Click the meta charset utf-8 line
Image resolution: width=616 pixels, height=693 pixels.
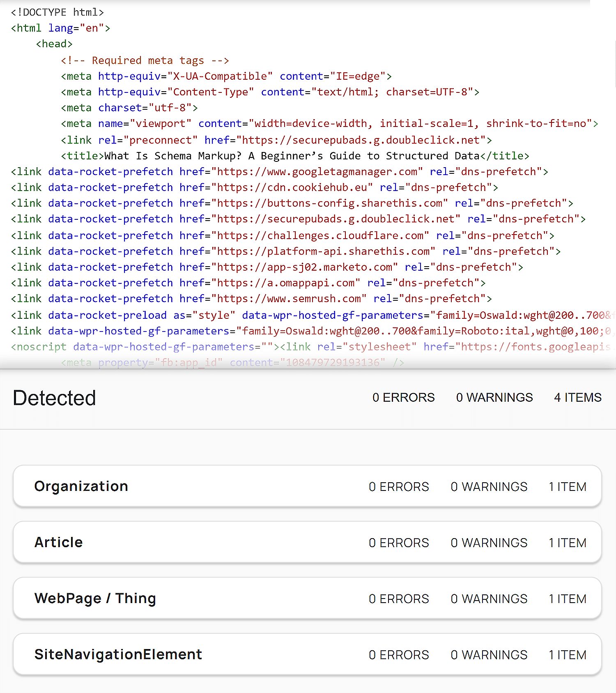click(x=129, y=108)
